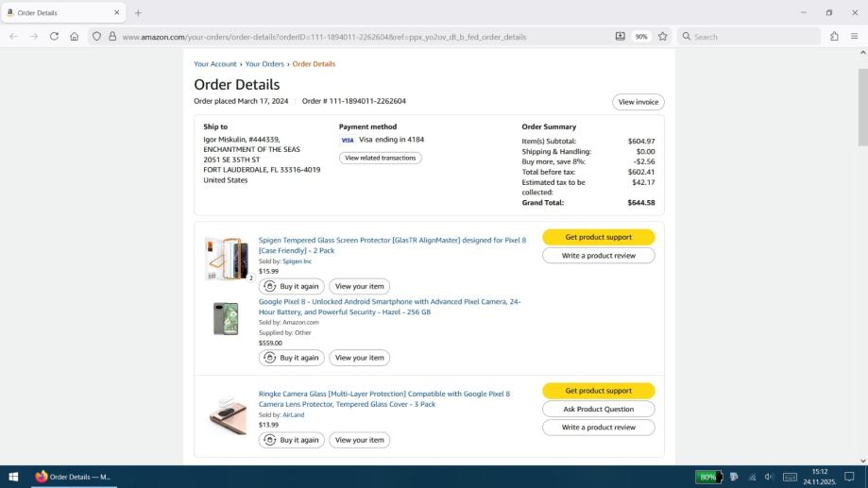
Task: Select the Order Details browser tab
Action: pyautogui.click(x=63, y=13)
